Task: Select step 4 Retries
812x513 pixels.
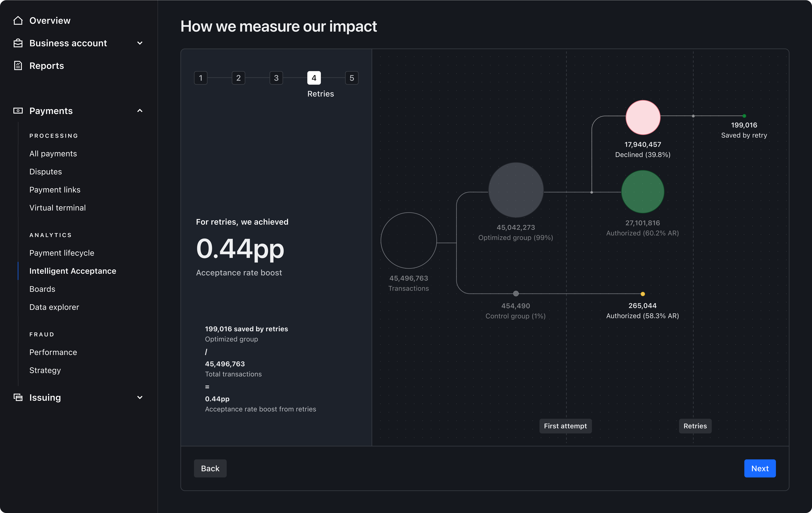Action: 314,78
